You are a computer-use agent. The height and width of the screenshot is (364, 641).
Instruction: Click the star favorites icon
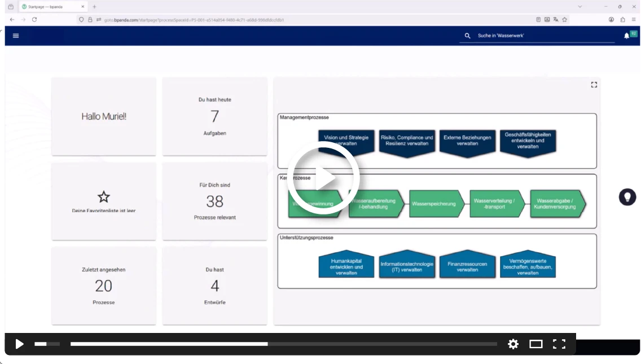tap(103, 197)
